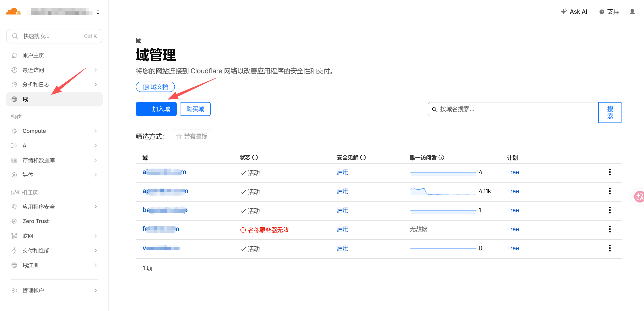This screenshot has height=311, width=644.
Task: Click the 名称服务器无效 status link
Action: 268,230
